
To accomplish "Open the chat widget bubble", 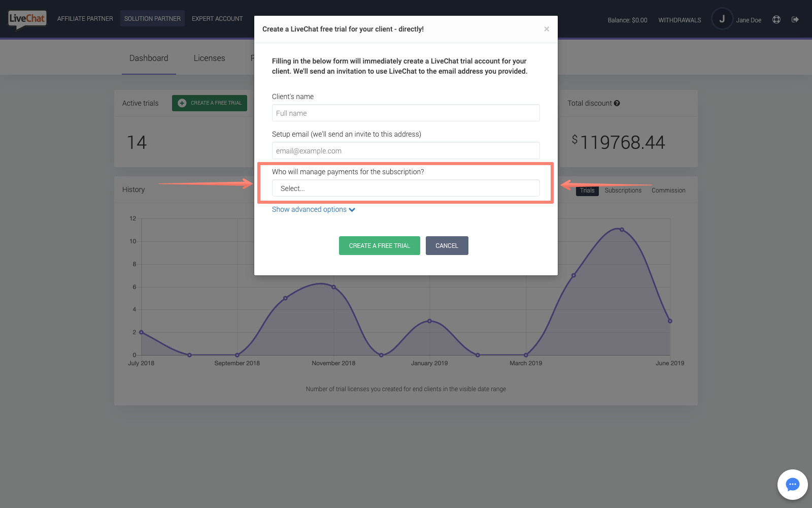I will [792, 485].
